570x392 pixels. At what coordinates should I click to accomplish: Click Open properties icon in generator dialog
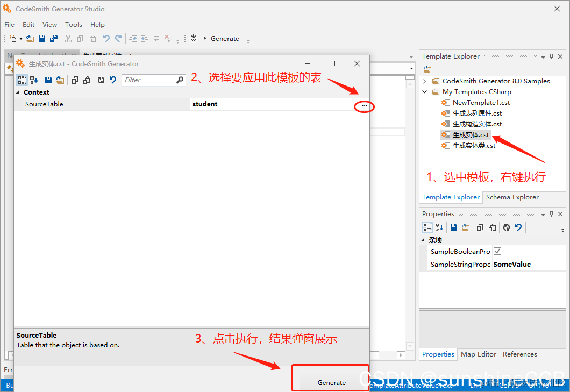60,80
